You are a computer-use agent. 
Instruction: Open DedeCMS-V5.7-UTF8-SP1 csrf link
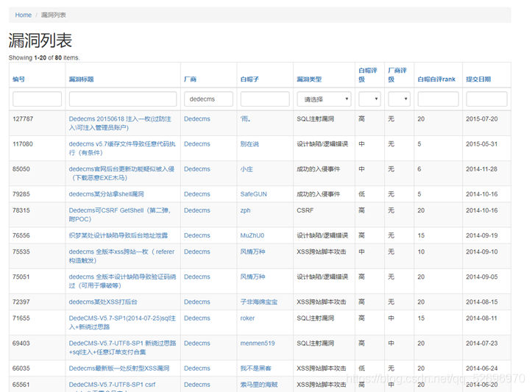(x=112, y=385)
